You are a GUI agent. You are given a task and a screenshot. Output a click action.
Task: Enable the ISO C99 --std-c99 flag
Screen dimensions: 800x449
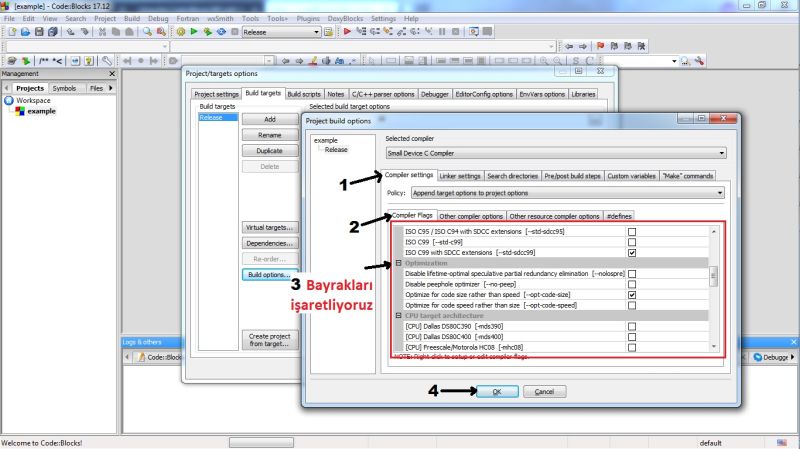(632, 242)
